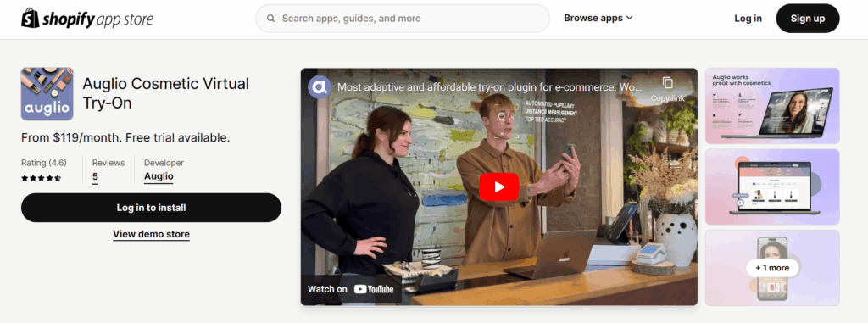Click the Sign up button
Screen dimensions: 868x323
click(x=808, y=19)
